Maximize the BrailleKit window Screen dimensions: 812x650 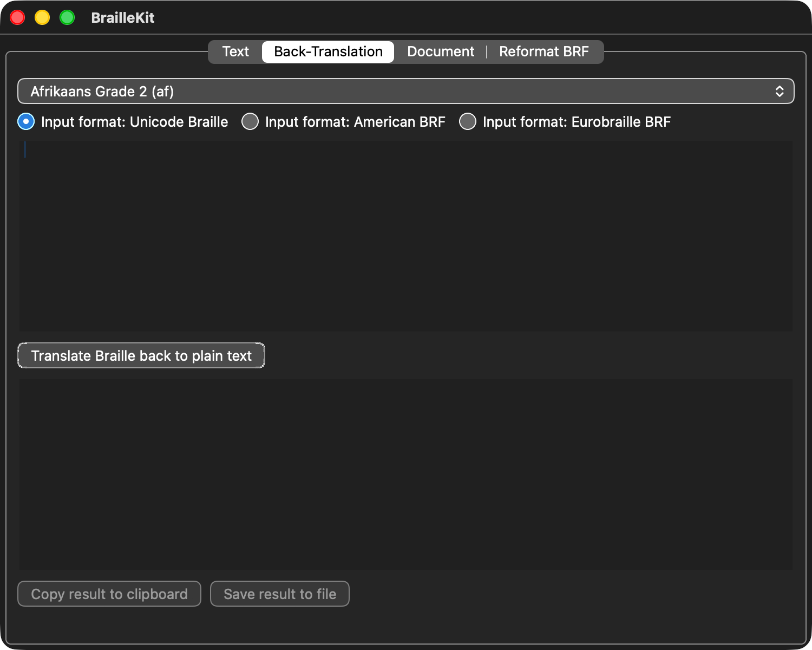pos(67,17)
